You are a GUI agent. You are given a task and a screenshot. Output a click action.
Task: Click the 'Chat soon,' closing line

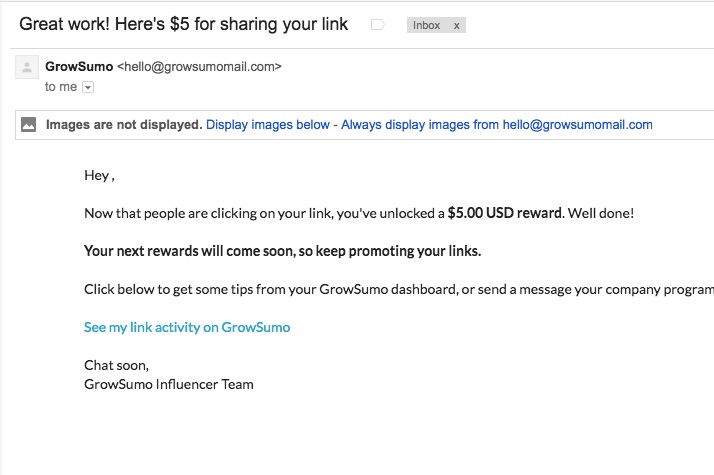point(116,365)
